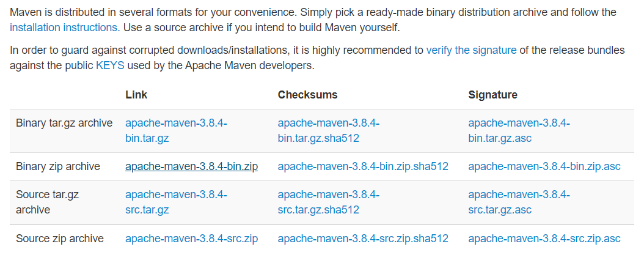Open apache-maven-3.8.4-bin.zip.sha512 checksum link
Screen dimensions: 644x263
[x=363, y=166]
